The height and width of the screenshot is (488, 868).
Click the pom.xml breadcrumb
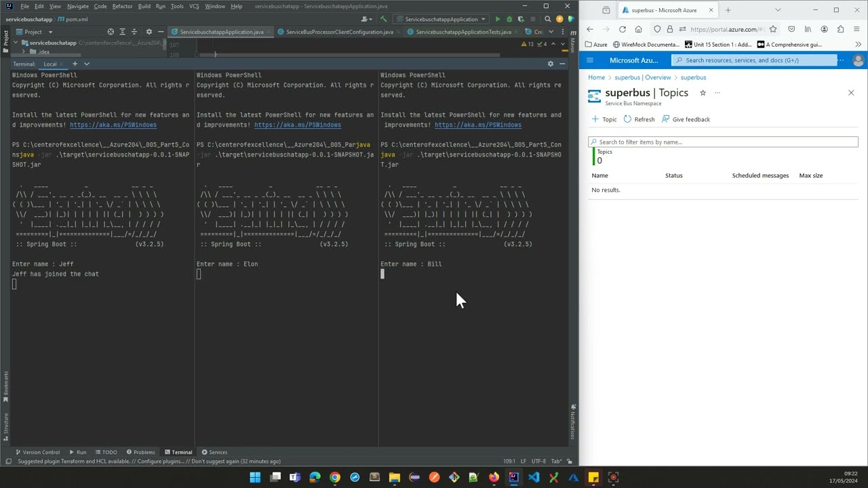tap(73, 19)
